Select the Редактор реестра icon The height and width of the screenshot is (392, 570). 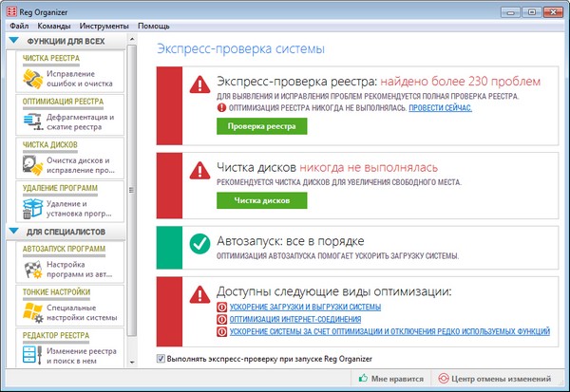point(29,355)
